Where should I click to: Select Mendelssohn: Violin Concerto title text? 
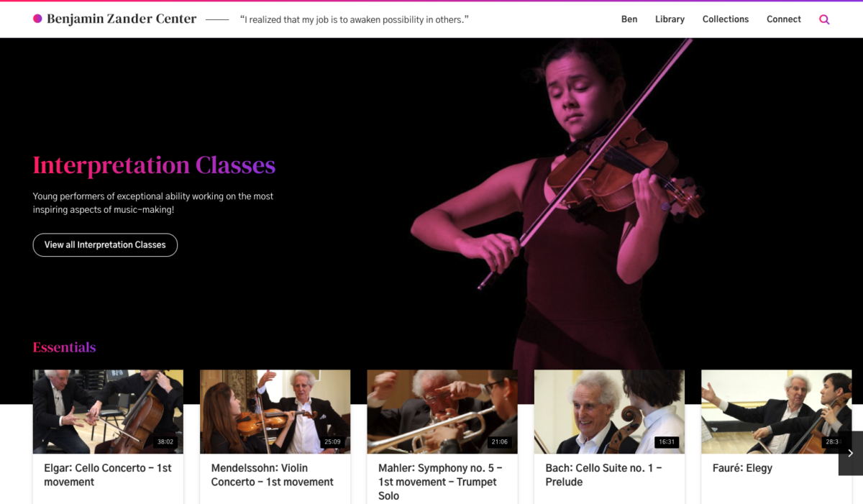[x=273, y=475]
